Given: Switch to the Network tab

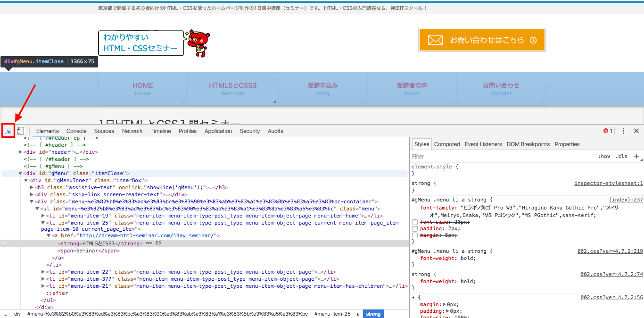Looking at the screenshot, I should 132,131.
